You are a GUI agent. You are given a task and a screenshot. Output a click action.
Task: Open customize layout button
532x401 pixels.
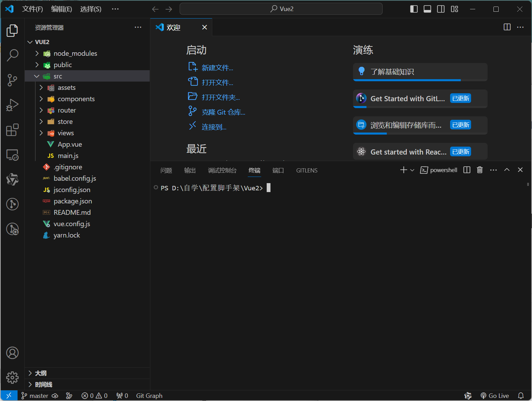click(455, 9)
